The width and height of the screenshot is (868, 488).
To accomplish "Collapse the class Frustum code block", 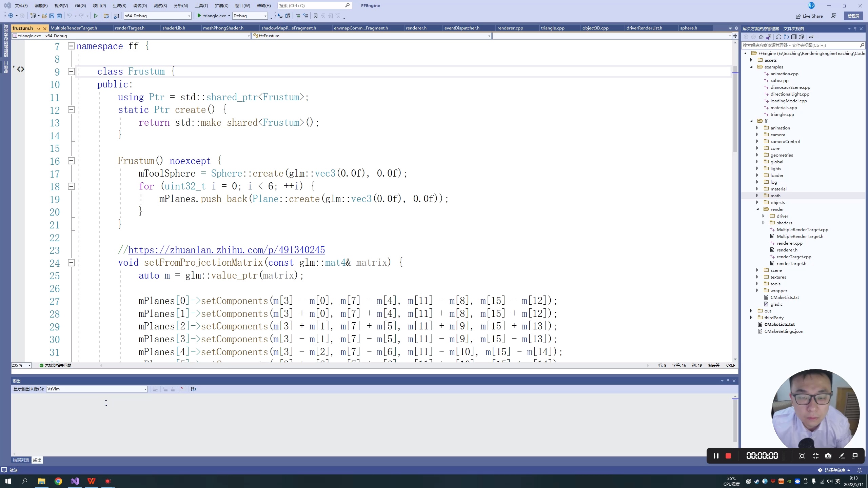I will (71, 72).
